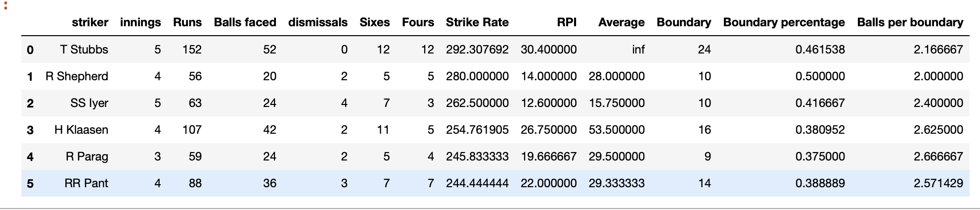Select the Sixes column header

tap(374, 22)
